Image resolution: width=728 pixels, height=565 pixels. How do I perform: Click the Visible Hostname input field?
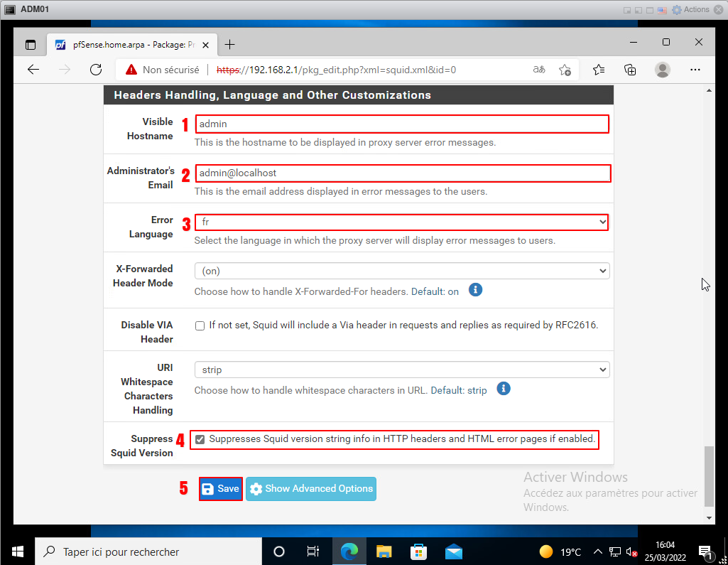coord(401,124)
